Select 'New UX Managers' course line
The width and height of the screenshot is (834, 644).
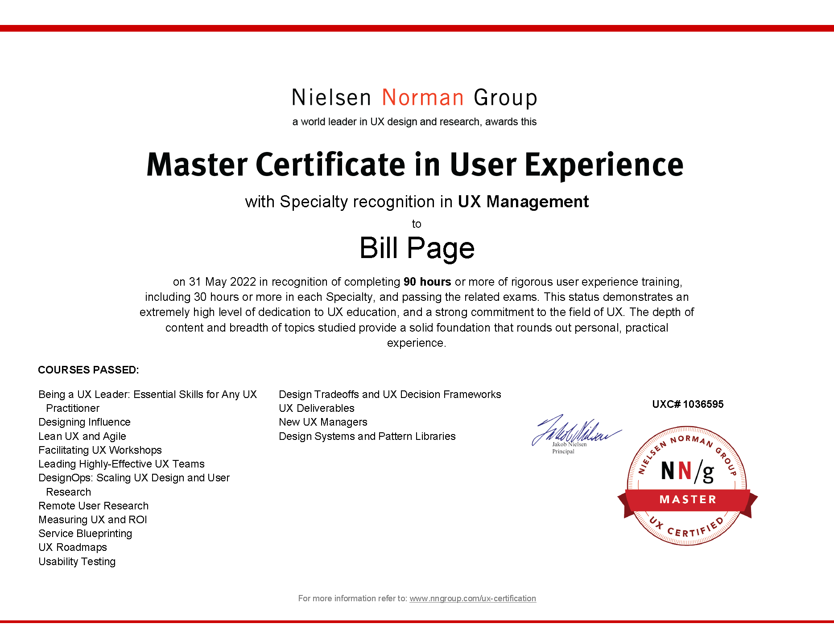(x=323, y=422)
